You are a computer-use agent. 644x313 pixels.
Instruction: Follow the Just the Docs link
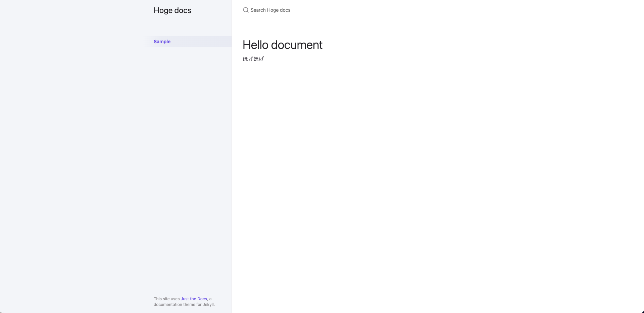tap(194, 299)
